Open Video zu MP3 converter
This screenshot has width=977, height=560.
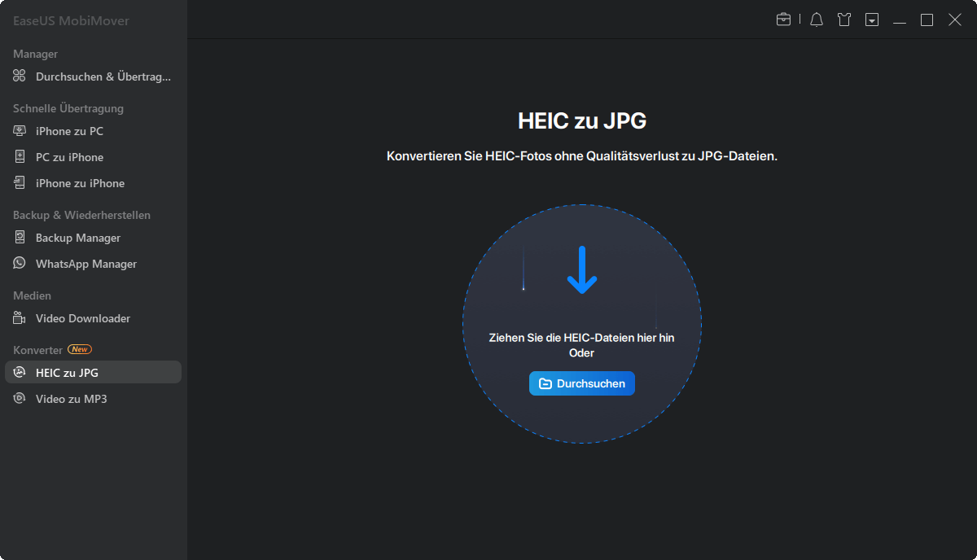93,399
